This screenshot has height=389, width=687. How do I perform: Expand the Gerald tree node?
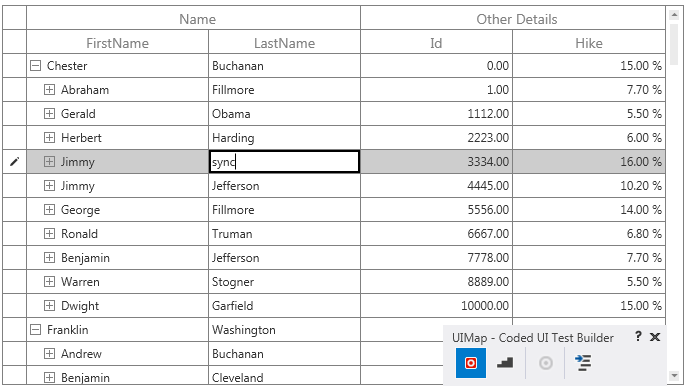[50, 114]
